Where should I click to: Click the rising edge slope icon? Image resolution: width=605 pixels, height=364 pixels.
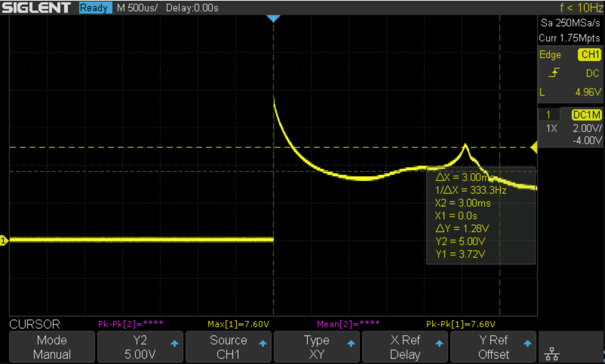click(554, 72)
